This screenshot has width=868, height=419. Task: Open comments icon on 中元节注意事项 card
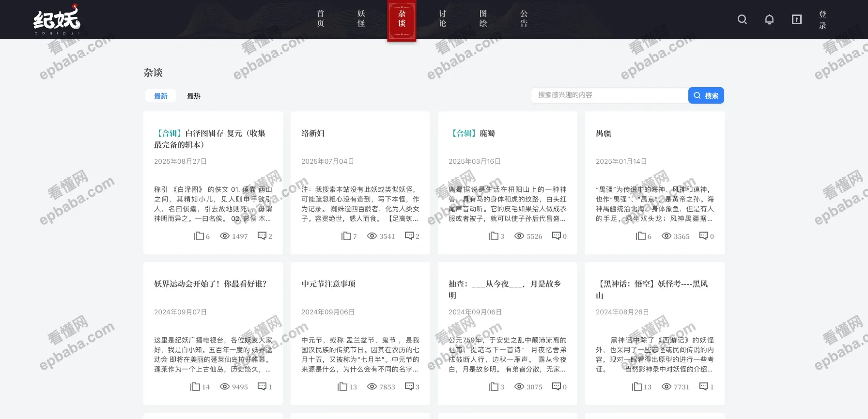pyautogui.click(x=409, y=387)
